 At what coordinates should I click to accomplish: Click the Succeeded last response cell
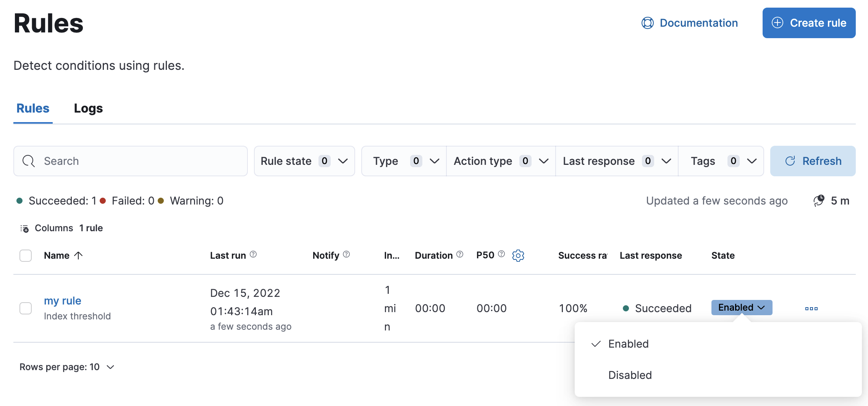coord(657,308)
